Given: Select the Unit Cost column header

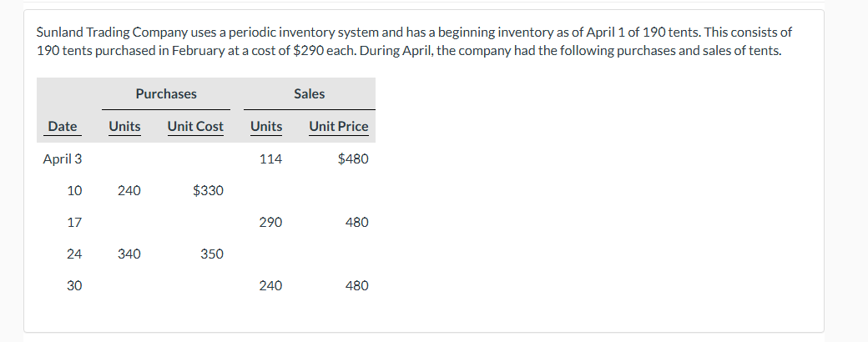Looking at the screenshot, I should click(195, 126).
